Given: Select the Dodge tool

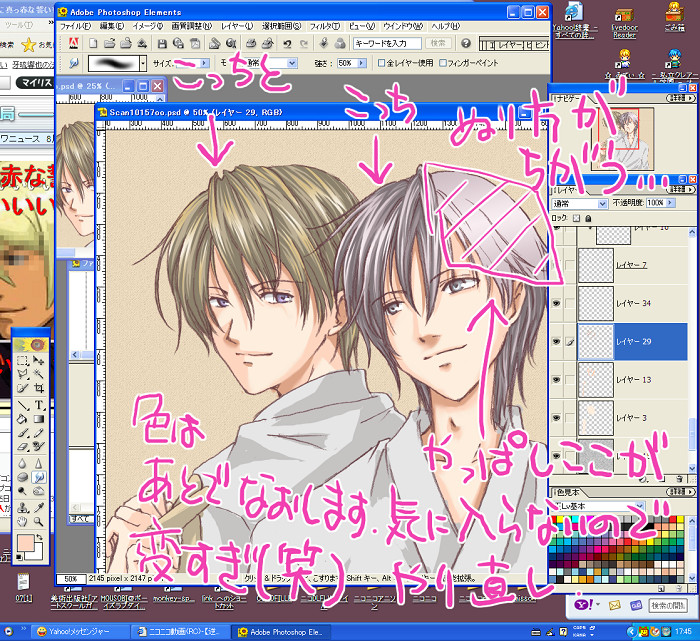Looking at the screenshot, I should pyautogui.click(x=22, y=491).
